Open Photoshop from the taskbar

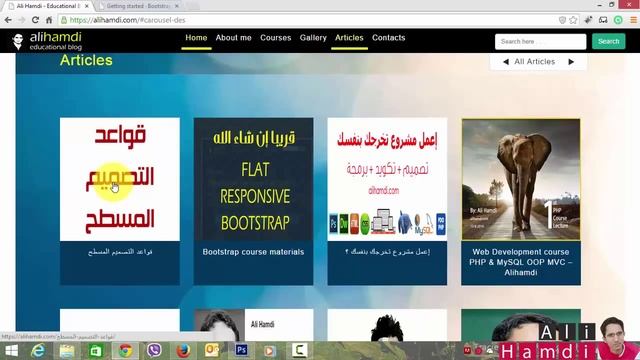pos(241,350)
